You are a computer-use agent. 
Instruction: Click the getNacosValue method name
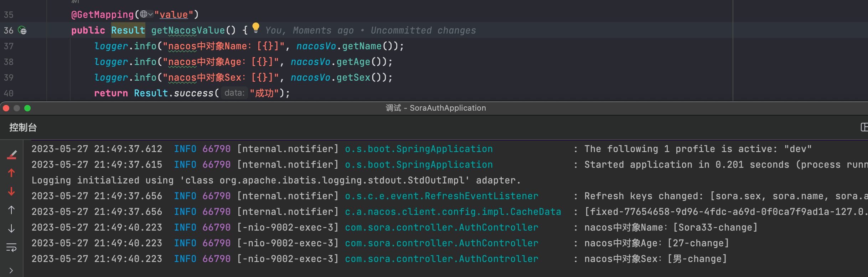coord(188,30)
